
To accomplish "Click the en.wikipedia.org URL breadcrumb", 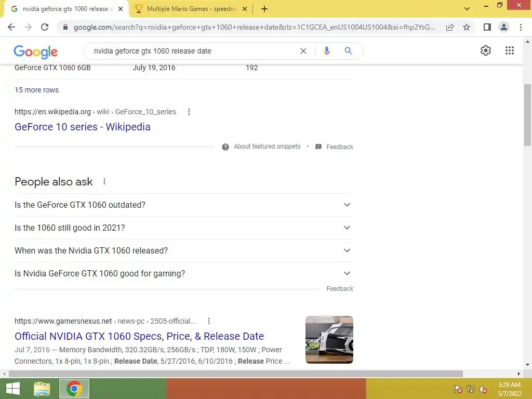I will tap(96, 112).
